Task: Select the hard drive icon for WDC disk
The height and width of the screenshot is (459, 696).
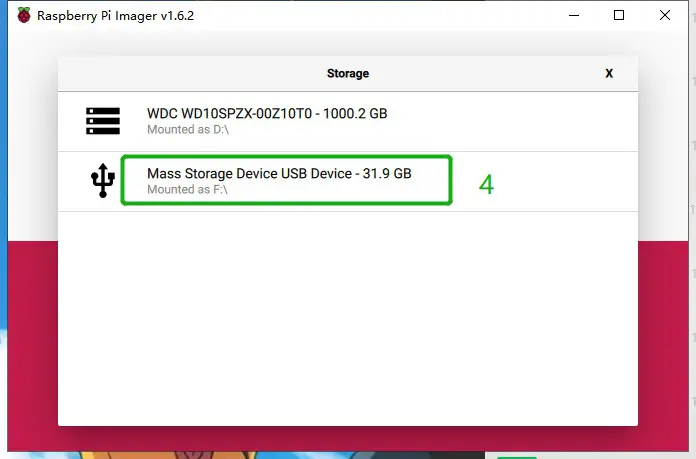Action: click(102, 121)
